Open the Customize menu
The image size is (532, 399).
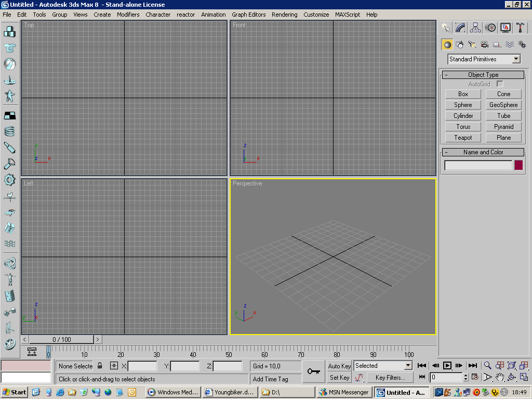[316, 15]
